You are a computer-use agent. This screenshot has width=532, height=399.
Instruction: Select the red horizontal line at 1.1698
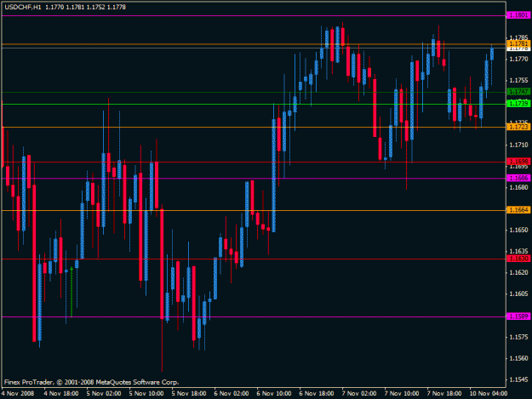click(x=254, y=162)
